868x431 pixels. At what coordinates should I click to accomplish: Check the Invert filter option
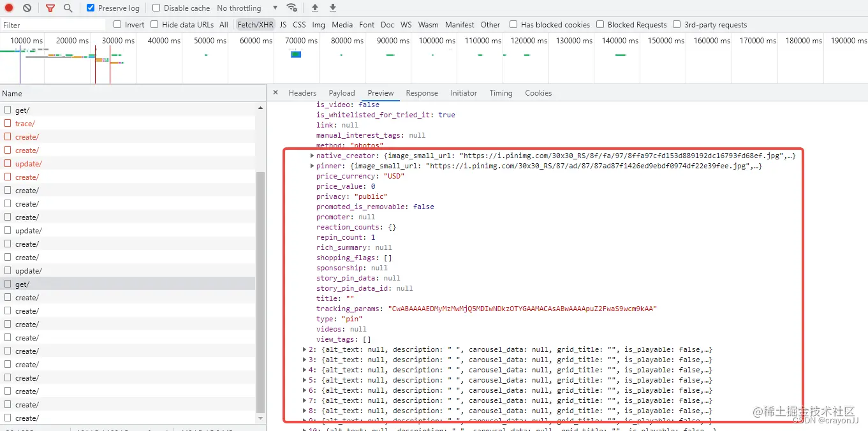(x=117, y=25)
